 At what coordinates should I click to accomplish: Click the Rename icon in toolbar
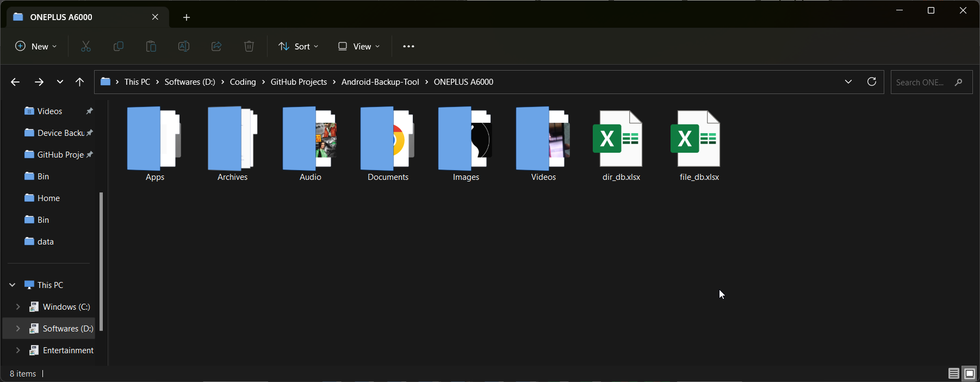(184, 47)
